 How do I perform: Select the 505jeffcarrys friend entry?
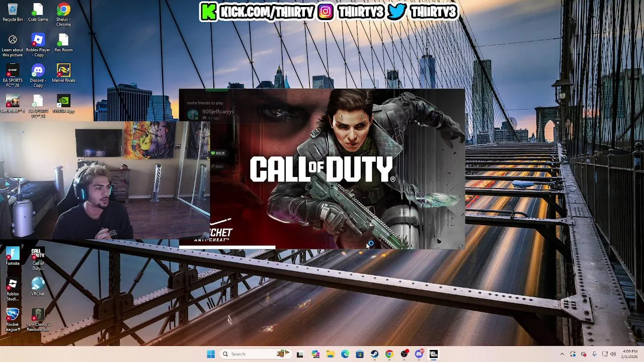pyautogui.click(x=211, y=114)
